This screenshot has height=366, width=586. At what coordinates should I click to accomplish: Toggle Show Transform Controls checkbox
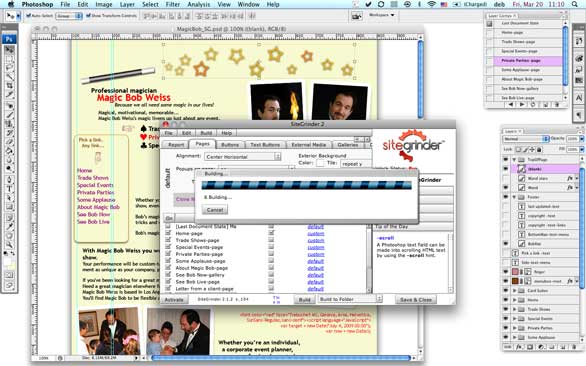coord(89,16)
